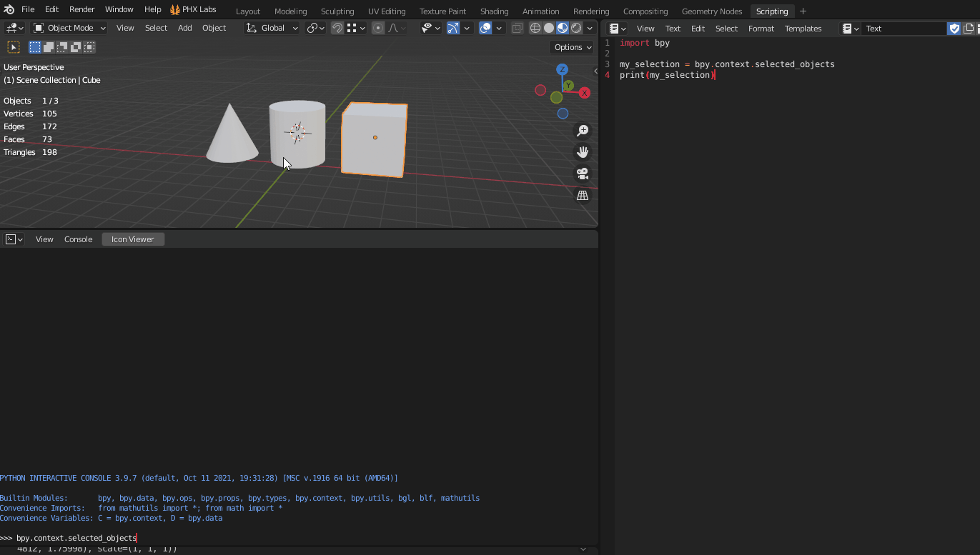Toggle X-Ray mode in viewport header
The image size is (980, 555).
pyautogui.click(x=518, y=28)
